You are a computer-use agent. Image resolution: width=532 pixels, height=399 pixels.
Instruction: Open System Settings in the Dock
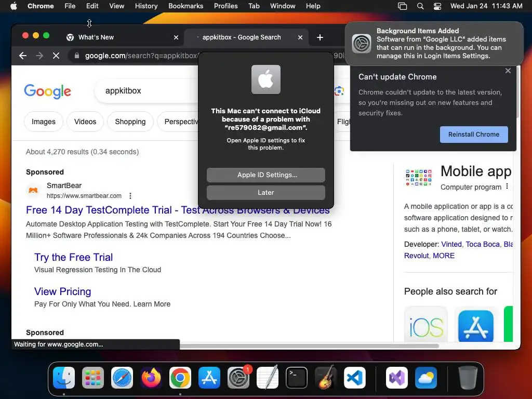[238, 378]
